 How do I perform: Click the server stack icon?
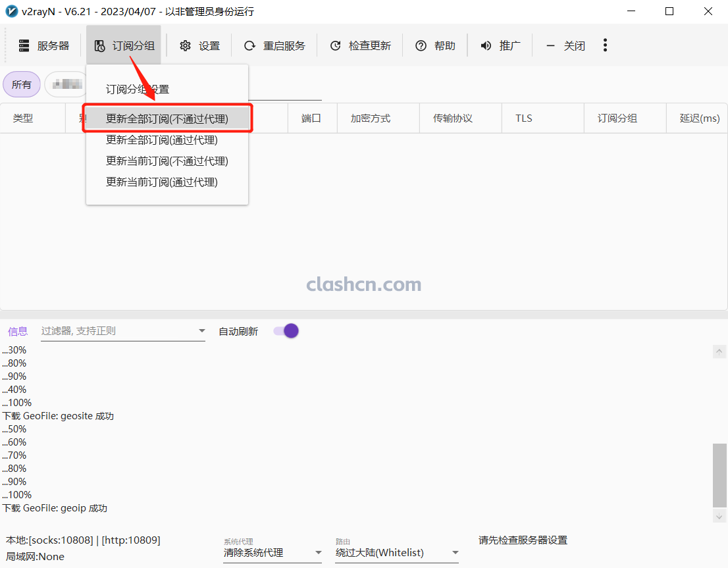tap(24, 45)
